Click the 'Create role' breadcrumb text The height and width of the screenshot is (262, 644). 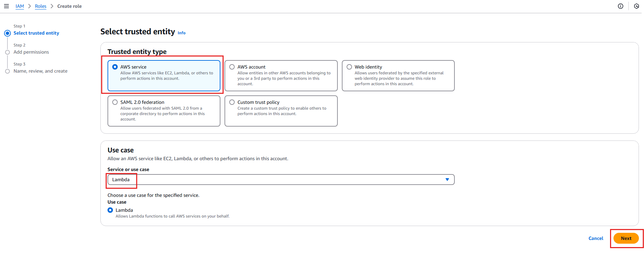[x=70, y=6]
